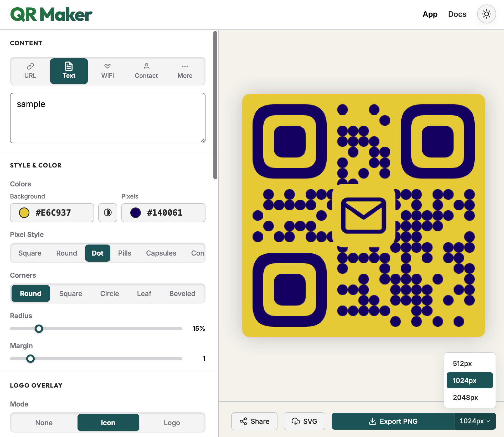Click the cloud download icon beside SVG
Image resolution: width=504 pixels, height=437 pixels.
pos(296,421)
